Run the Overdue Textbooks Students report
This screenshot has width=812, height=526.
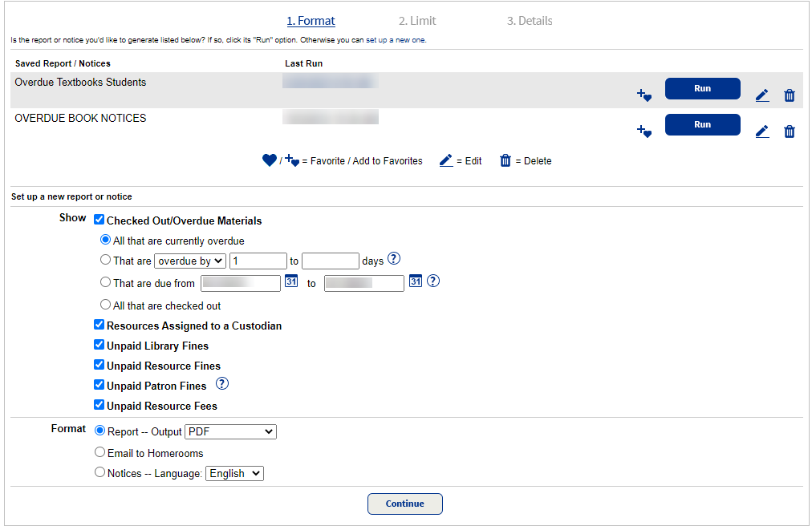click(702, 89)
